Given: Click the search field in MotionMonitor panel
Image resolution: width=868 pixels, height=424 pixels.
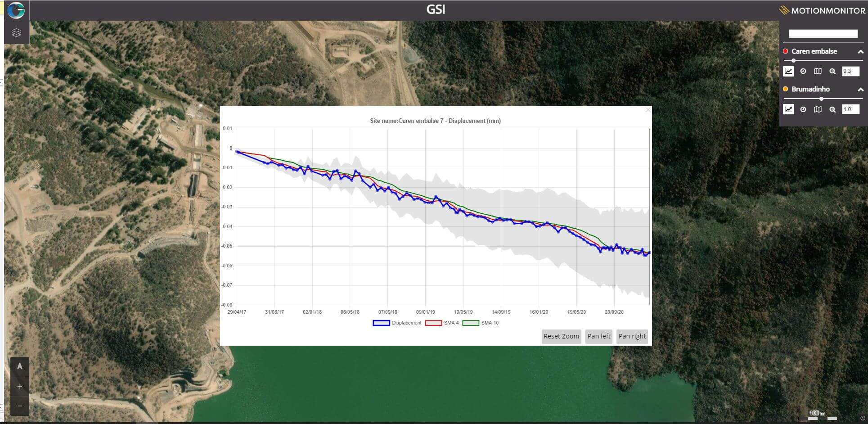Looking at the screenshot, I should pos(823,34).
